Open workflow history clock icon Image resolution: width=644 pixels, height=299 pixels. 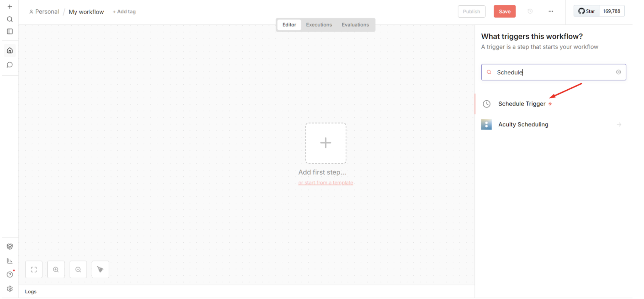point(530,11)
